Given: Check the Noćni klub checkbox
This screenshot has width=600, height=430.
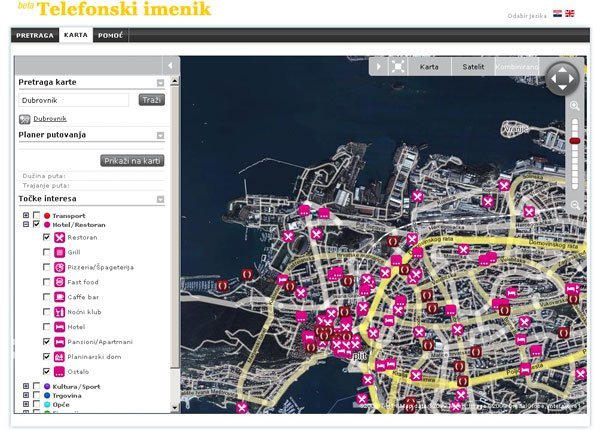Looking at the screenshot, I should click(x=46, y=312).
